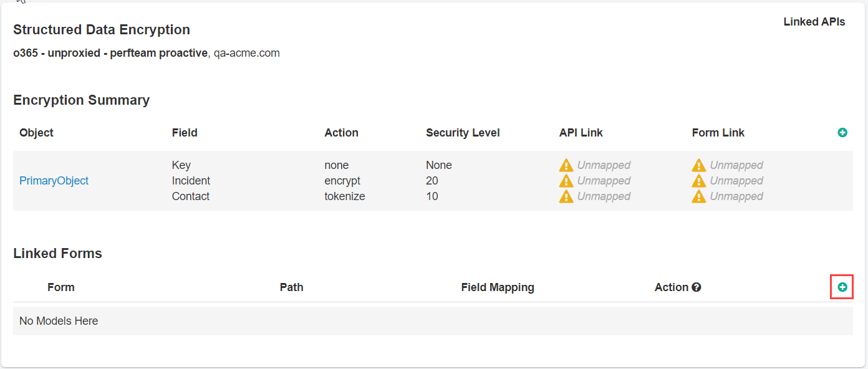Click the warning icon for Incident API Link

(566, 181)
